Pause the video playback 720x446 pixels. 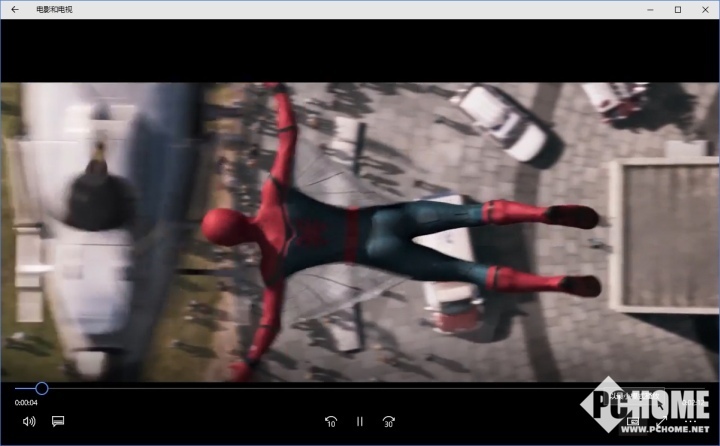pyautogui.click(x=360, y=422)
